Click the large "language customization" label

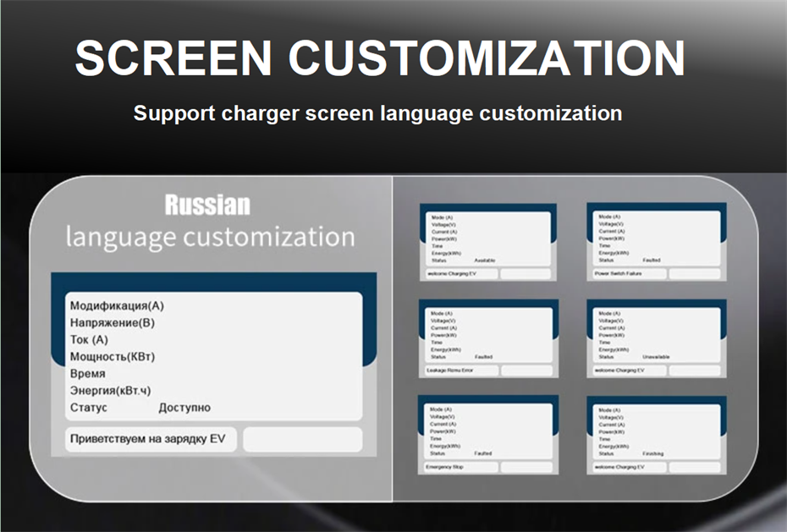click(210, 236)
